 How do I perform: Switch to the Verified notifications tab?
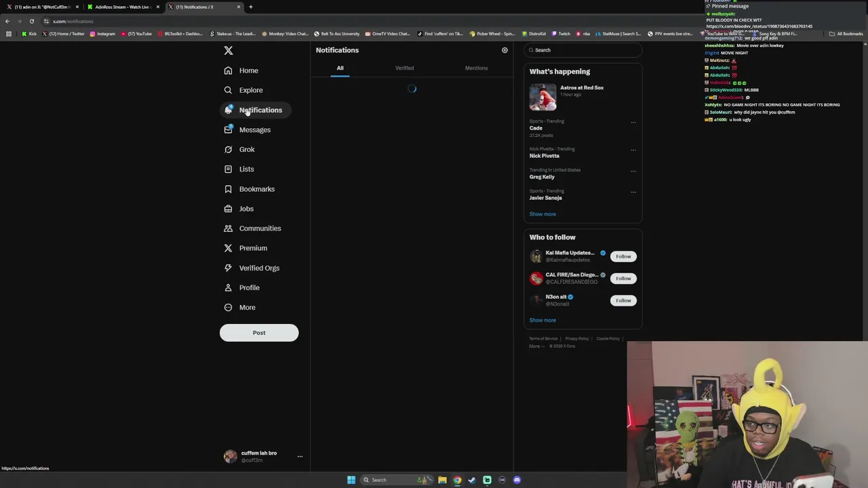click(x=405, y=68)
